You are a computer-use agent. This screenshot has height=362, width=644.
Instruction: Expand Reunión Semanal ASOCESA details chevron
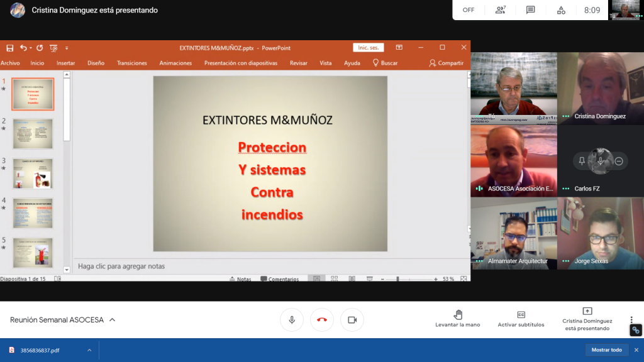click(112, 320)
